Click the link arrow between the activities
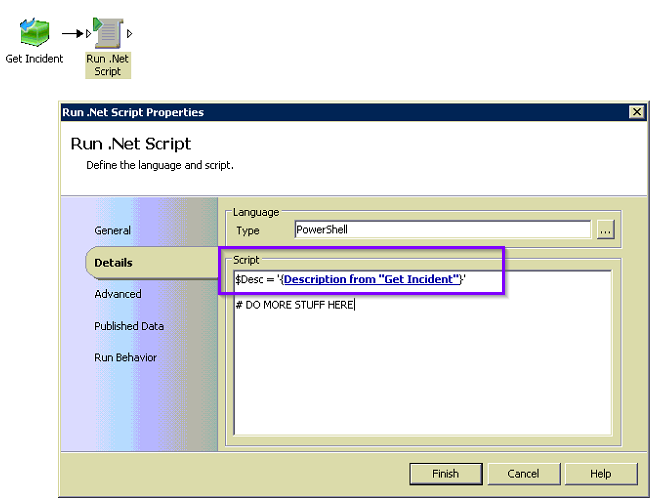 point(73,34)
